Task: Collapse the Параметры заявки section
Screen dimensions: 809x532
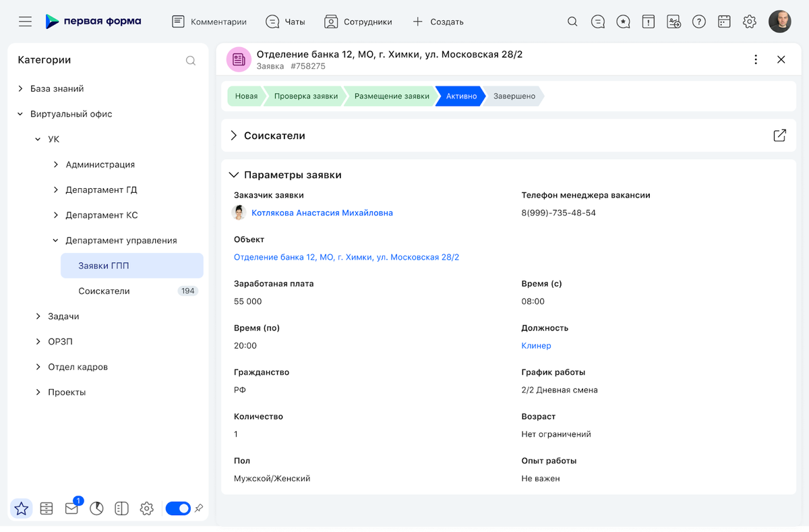Action: coord(234,174)
